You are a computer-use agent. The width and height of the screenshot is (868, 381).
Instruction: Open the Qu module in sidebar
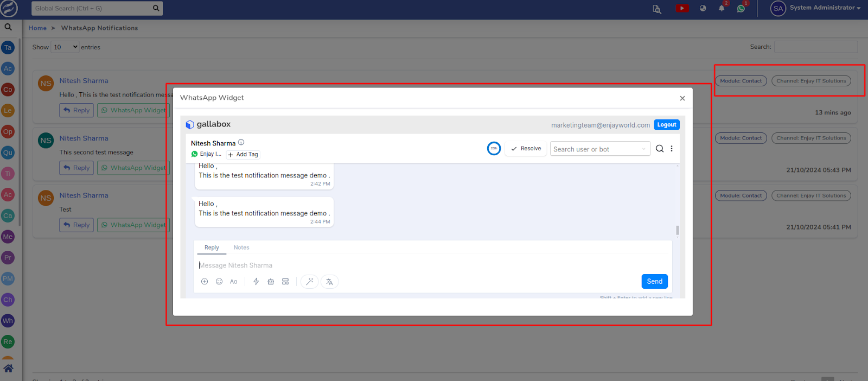click(8, 153)
